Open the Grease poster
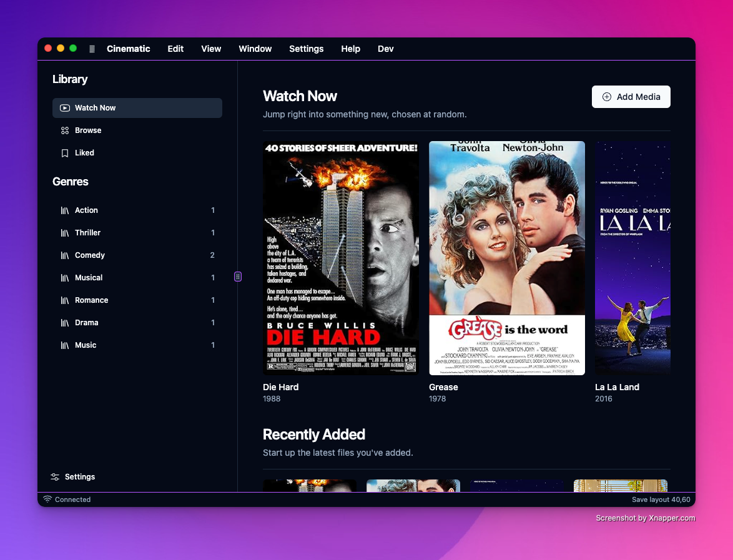This screenshot has height=560, width=733. [507, 258]
